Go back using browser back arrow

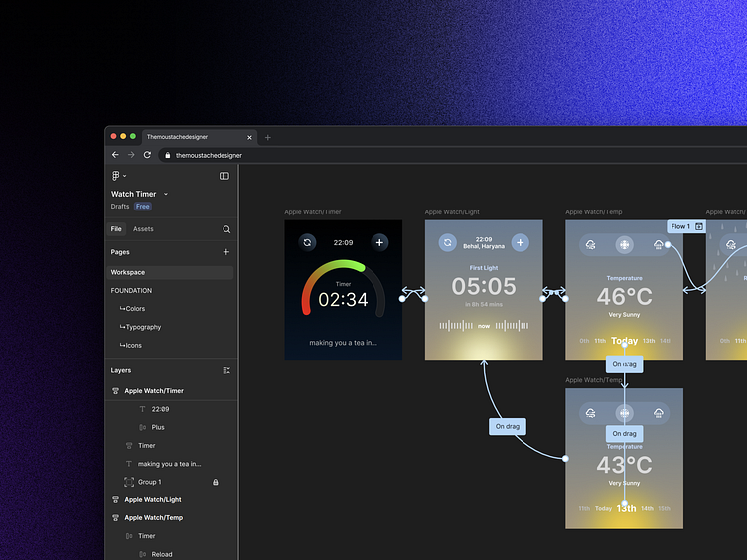tap(115, 155)
